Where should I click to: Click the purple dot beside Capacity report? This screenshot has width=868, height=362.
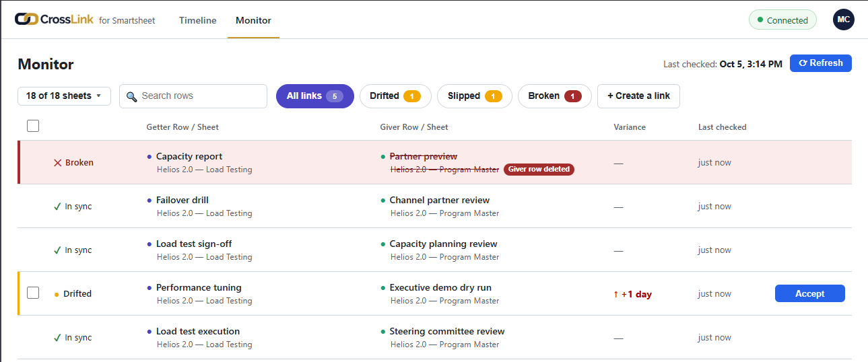149,156
